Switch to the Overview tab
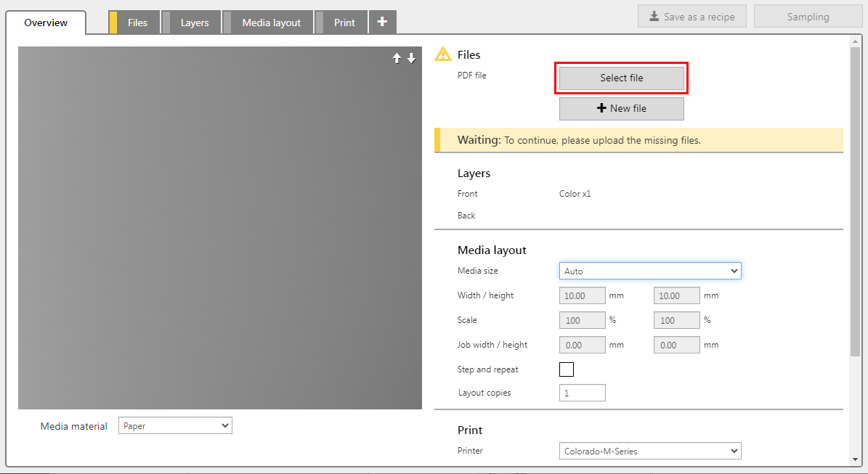The height and width of the screenshot is (474, 868). [46, 23]
